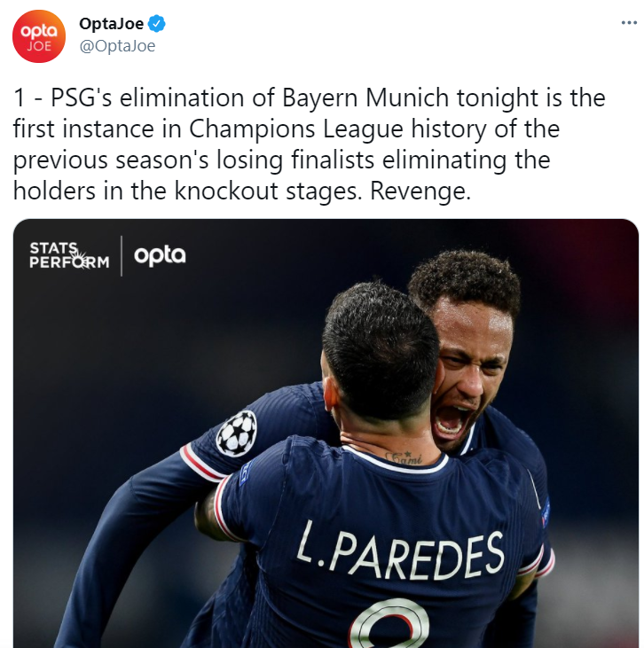The image size is (644, 648).
Task: Open the OptaJoe display name link
Action: [x=111, y=24]
